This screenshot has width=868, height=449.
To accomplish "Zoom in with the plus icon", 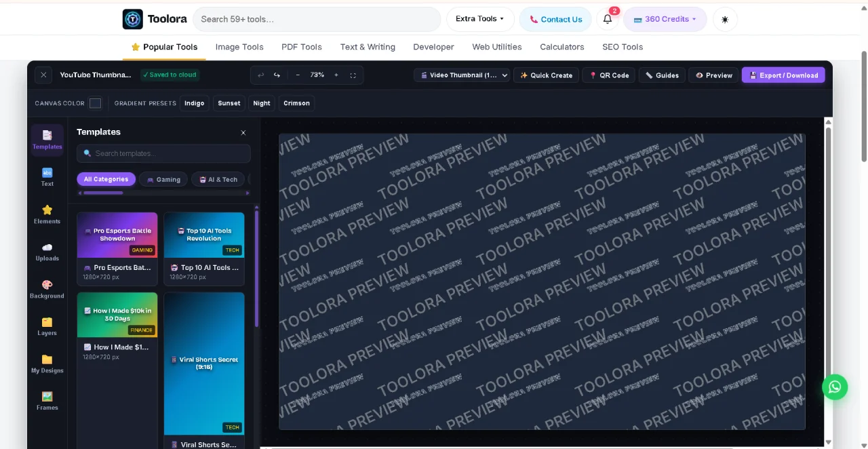I will (x=336, y=75).
